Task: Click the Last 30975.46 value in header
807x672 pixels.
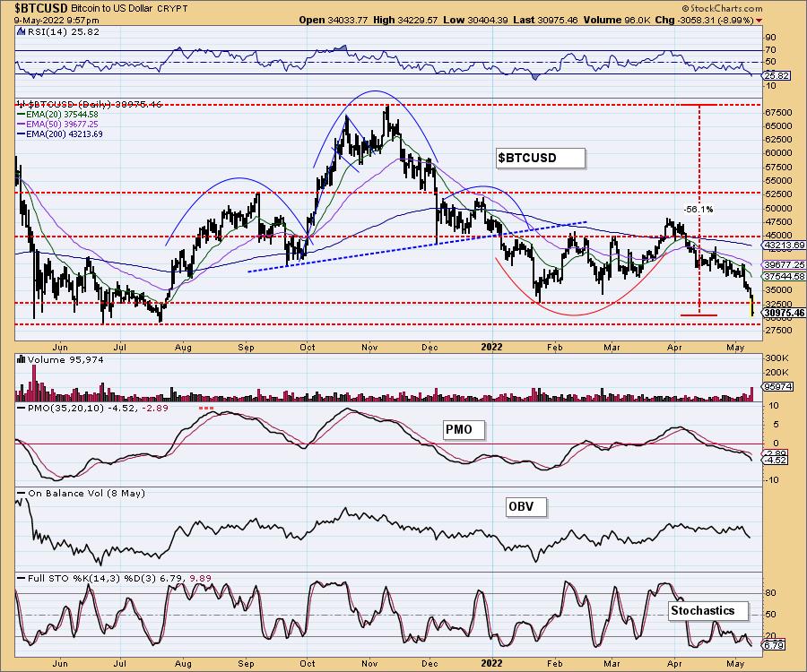Action: 545,20
